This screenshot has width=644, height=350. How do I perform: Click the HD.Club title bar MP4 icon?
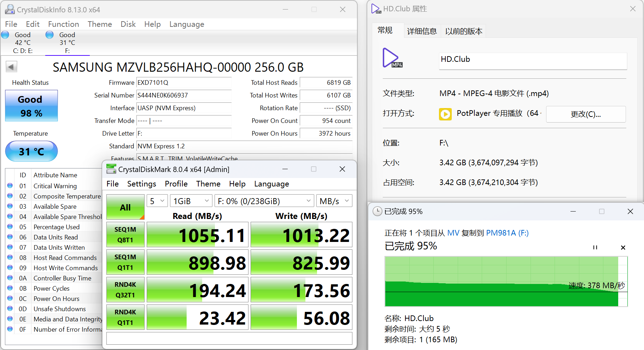click(x=376, y=9)
